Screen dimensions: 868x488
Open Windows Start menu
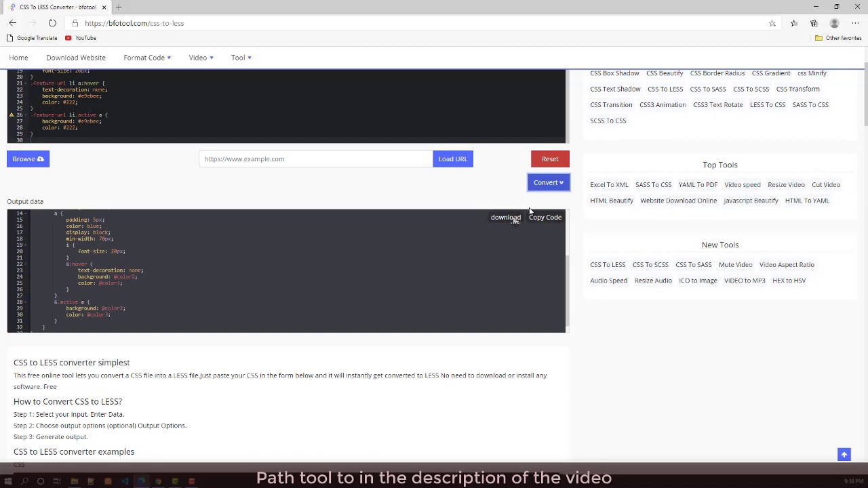click(8, 481)
